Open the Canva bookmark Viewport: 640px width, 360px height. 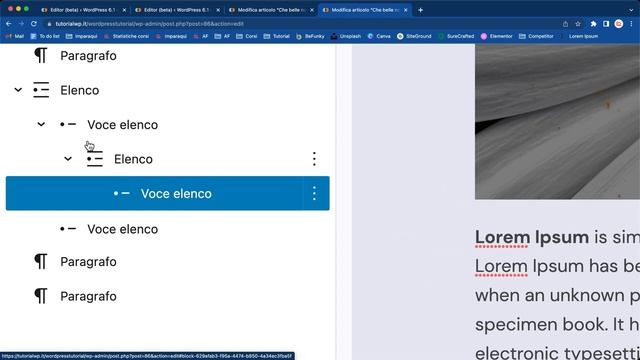[379, 36]
